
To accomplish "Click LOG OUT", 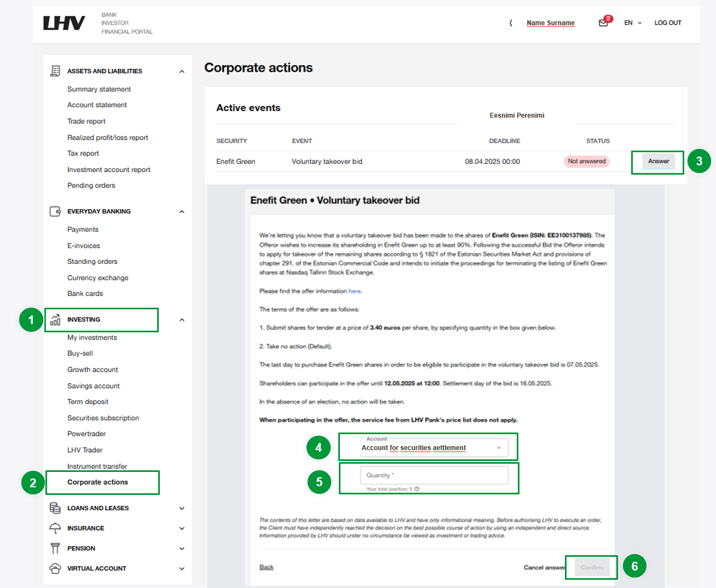I will 668,23.
